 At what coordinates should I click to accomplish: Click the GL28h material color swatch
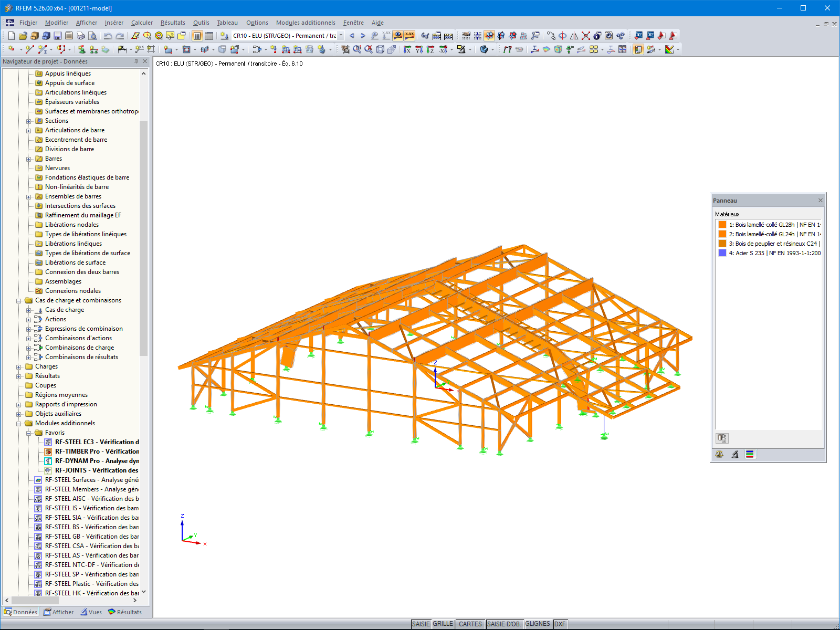pos(723,225)
